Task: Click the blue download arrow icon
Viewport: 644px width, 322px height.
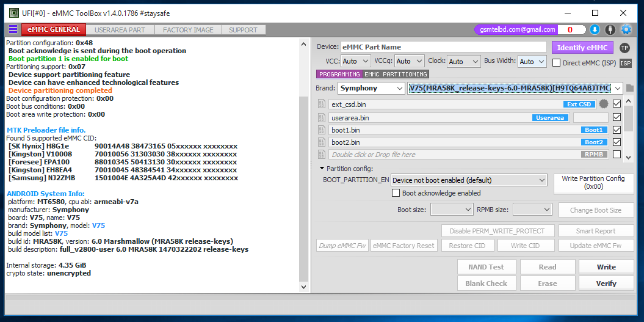Action: tap(595, 29)
